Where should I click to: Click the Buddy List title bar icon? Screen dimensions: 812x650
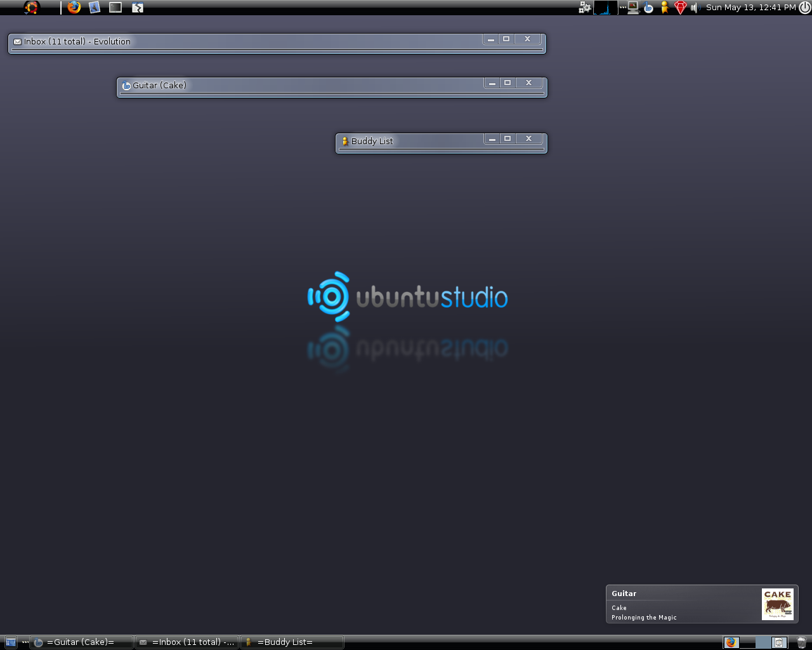[x=345, y=142]
